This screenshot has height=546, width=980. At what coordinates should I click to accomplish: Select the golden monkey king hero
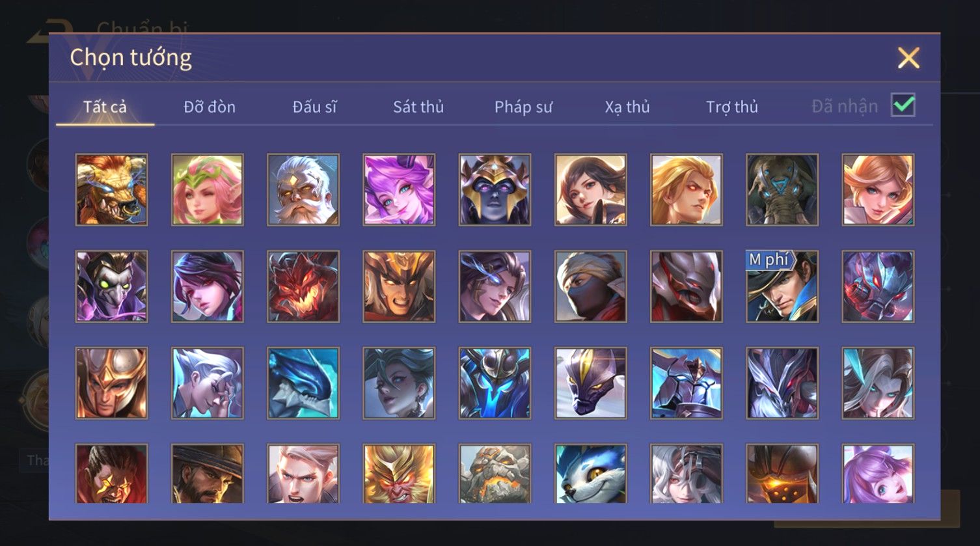point(399,474)
